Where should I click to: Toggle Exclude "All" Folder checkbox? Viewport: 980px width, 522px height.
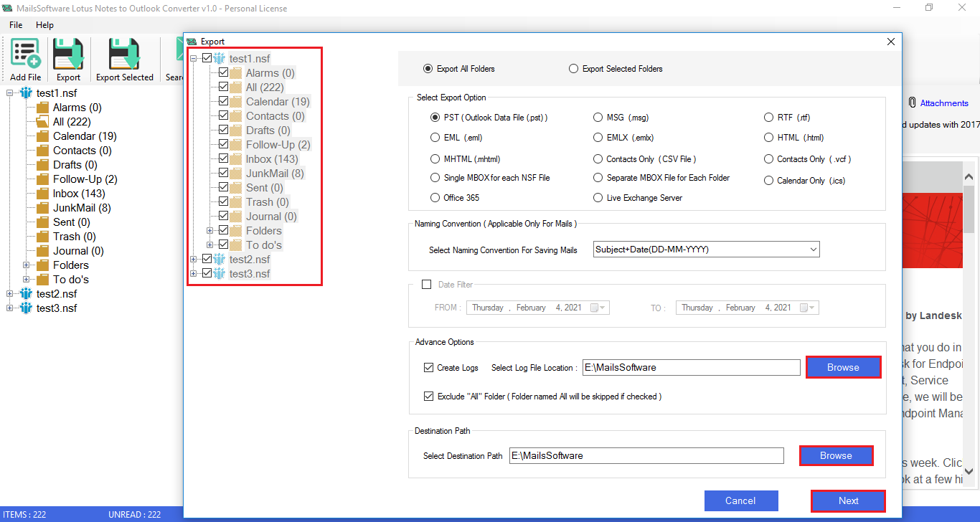pos(428,397)
